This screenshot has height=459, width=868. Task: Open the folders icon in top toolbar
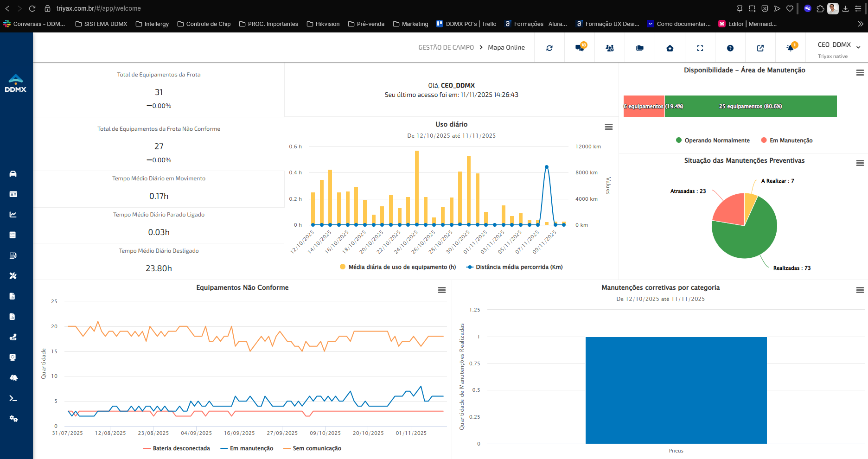click(640, 48)
